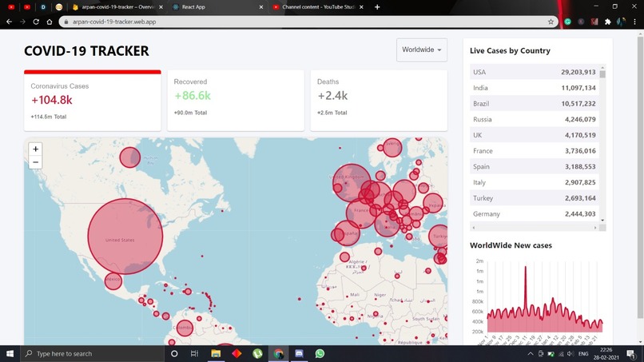Click the India row showing 11,097,134
This screenshot has height=362, width=644.
535,88
